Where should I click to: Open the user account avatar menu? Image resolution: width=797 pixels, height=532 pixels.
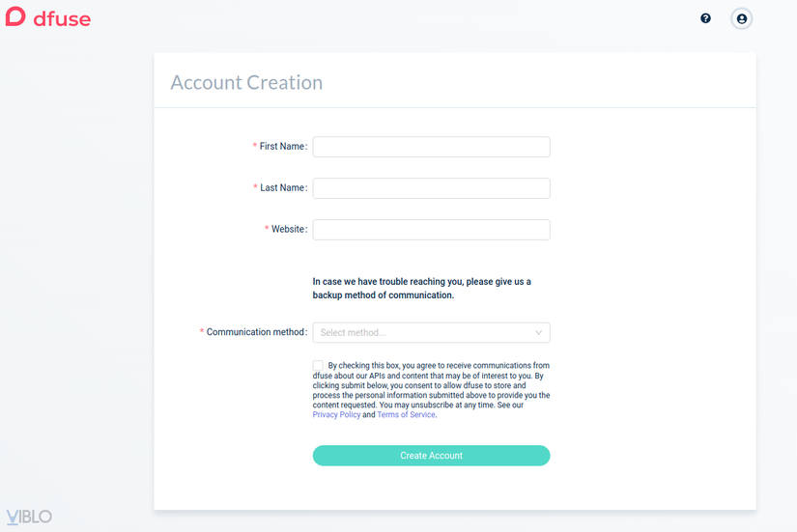(x=741, y=18)
